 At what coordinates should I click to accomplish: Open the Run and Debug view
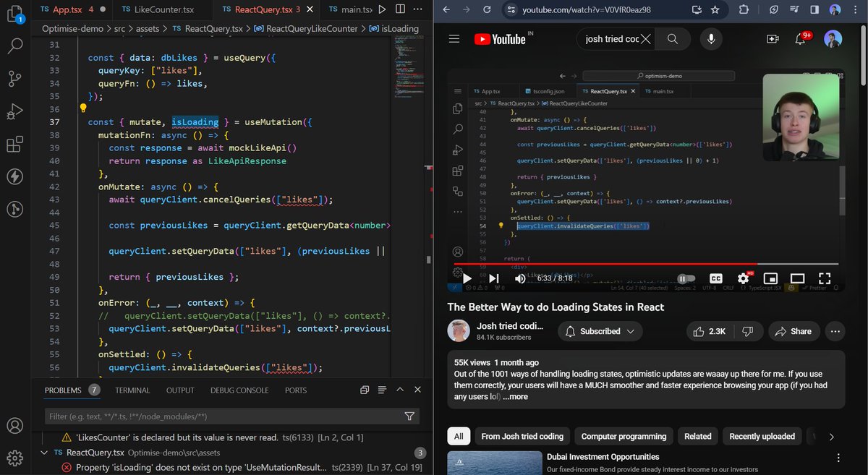(15, 112)
